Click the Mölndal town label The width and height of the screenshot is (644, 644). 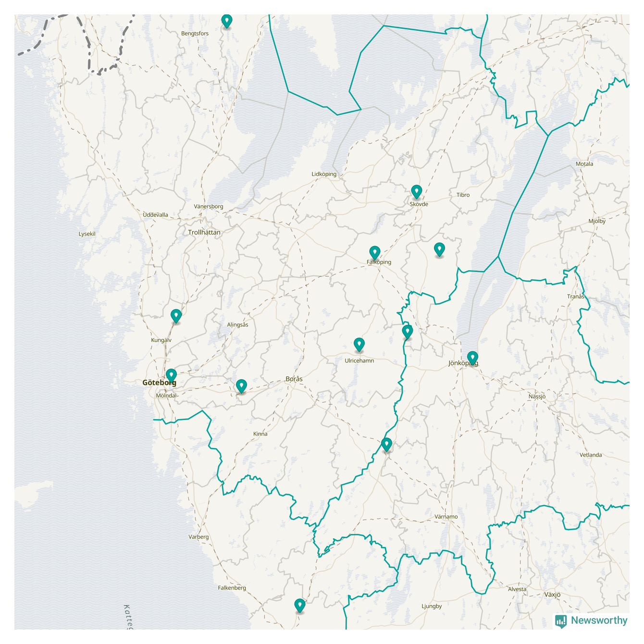pyautogui.click(x=166, y=396)
